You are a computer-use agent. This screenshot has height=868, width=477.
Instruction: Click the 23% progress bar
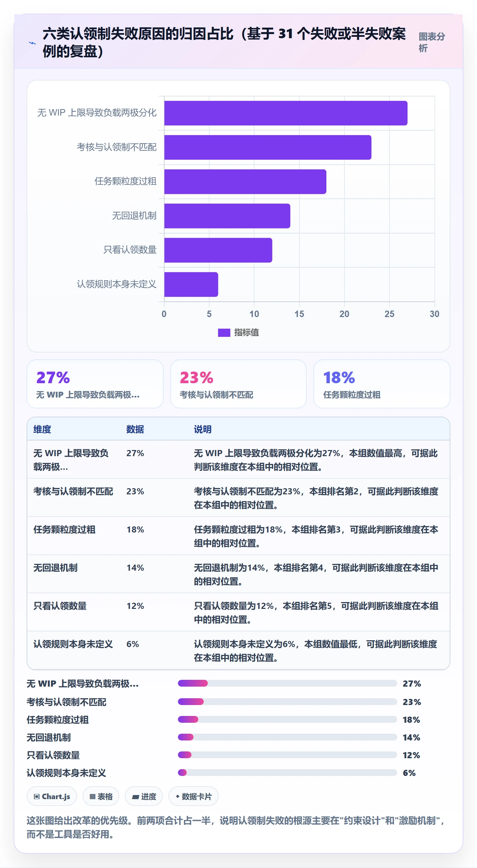pos(287,702)
